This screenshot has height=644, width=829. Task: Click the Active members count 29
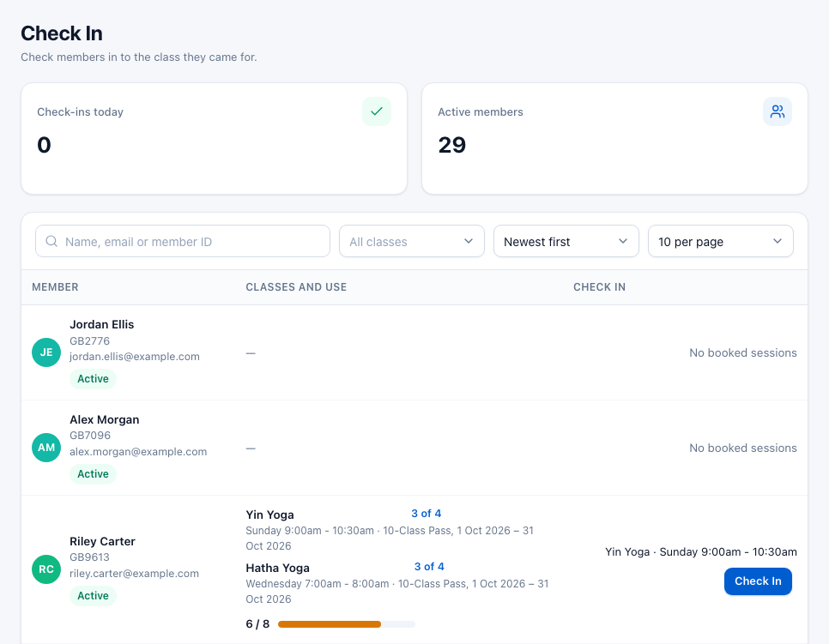pos(451,145)
